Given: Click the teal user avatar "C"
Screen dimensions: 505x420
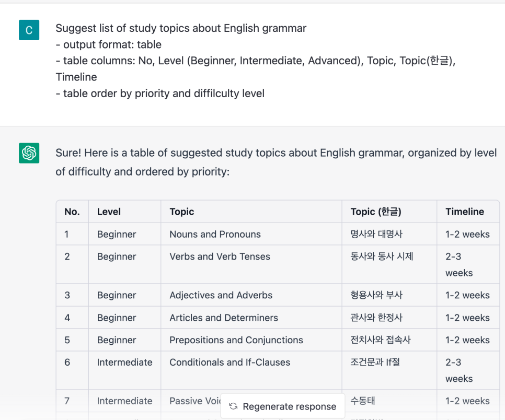Looking at the screenshot, I should click(x=29, y=30).
